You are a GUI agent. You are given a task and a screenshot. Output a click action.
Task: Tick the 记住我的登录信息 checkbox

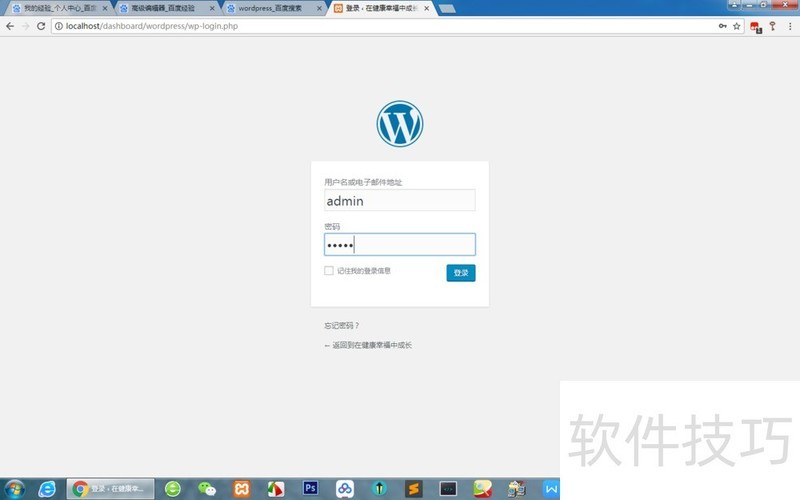coord(329,270)
